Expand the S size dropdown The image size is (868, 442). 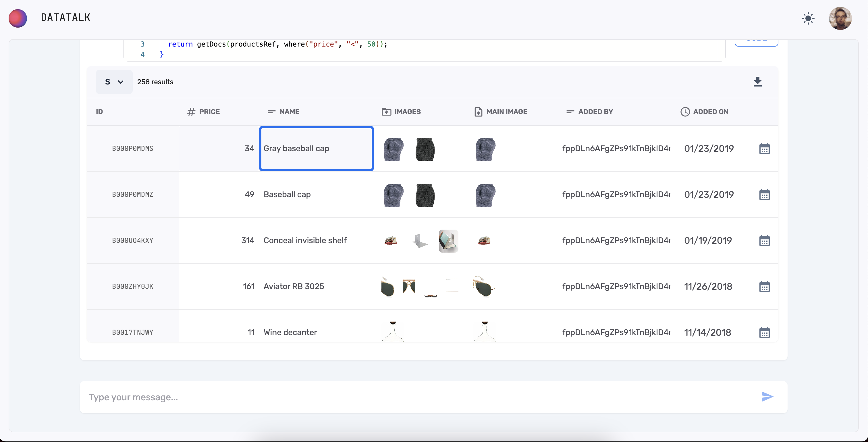point(114,82)
